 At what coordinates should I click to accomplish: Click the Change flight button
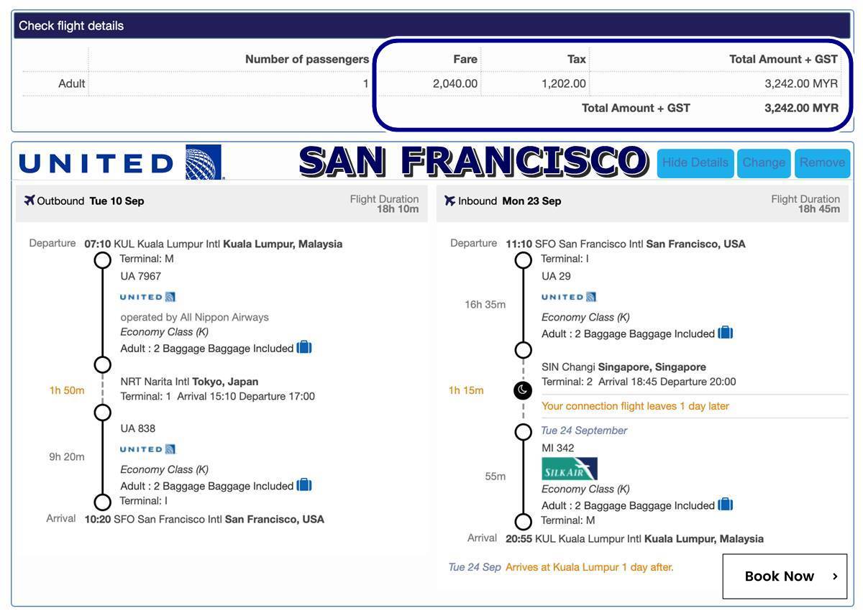(764, 163)
